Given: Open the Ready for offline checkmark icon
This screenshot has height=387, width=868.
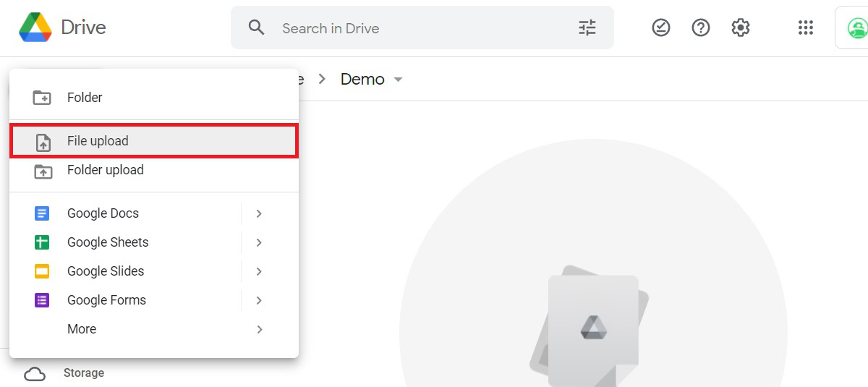Looking at the screenshot, I should click(661, 28).
